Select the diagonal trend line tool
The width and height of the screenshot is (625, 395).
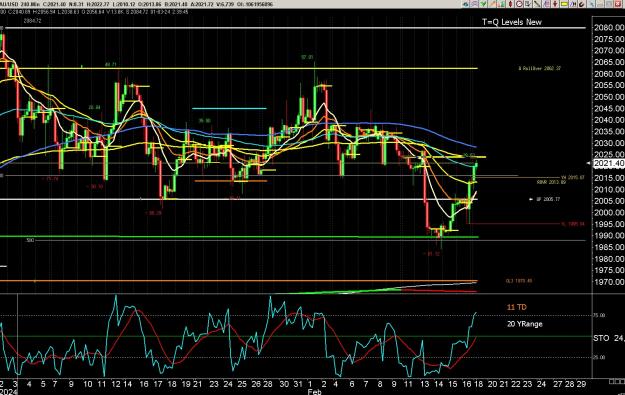pos(537,4)
